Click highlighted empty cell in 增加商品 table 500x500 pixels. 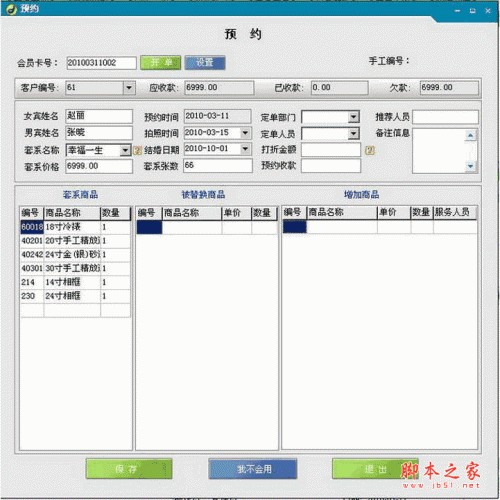point(295,227)
